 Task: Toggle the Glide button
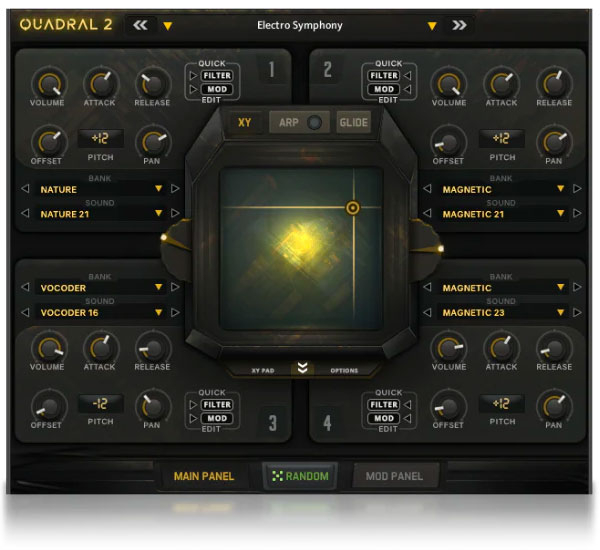pyautogui.click(x=353, y=123)
